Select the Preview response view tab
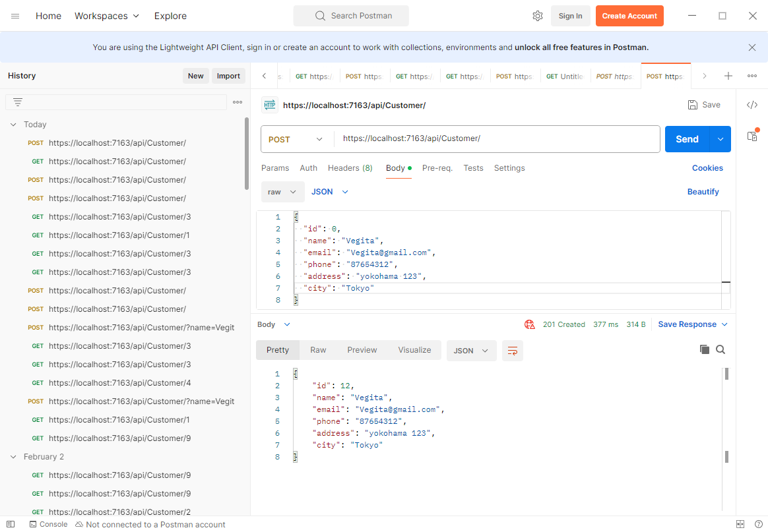Screen dimensions: 768x532 [362, 350]
